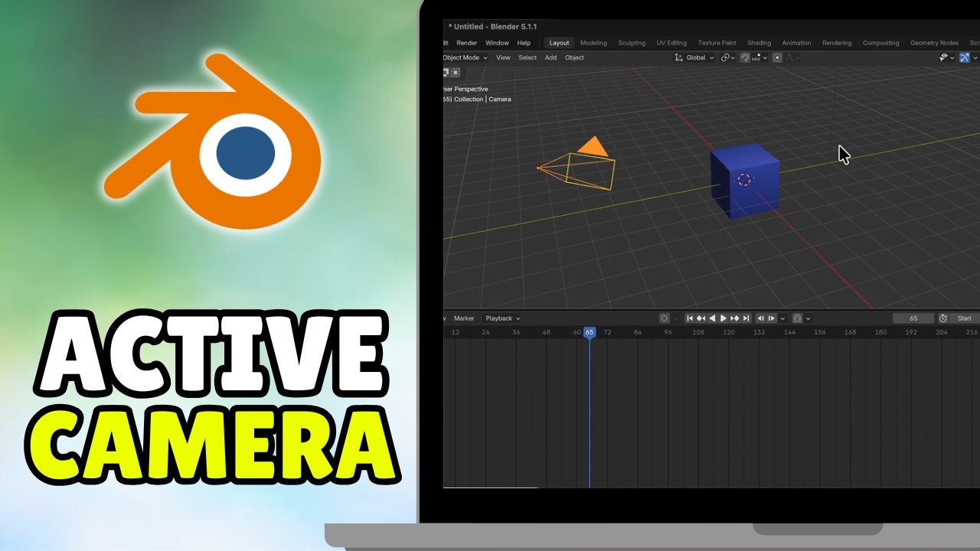
Task: Jump to the last frame in the timeline
Action: (746, 318)
